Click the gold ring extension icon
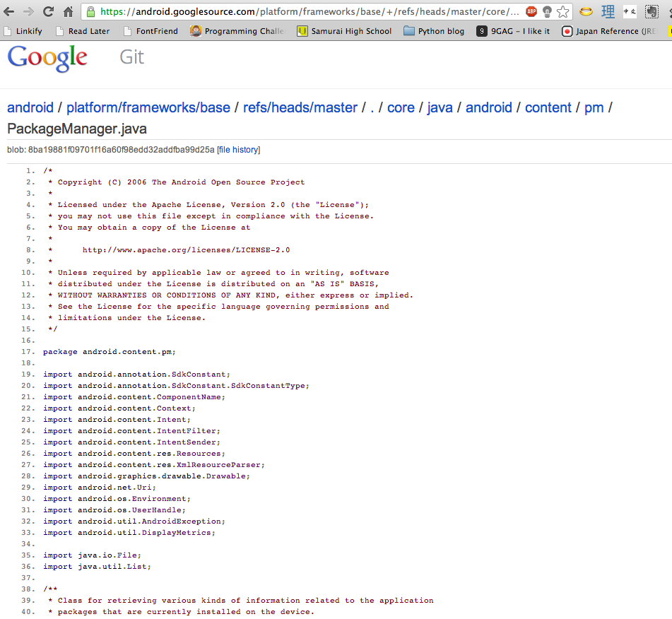The height and width of the screenshot is (619, 672). [x=586, y=12]
